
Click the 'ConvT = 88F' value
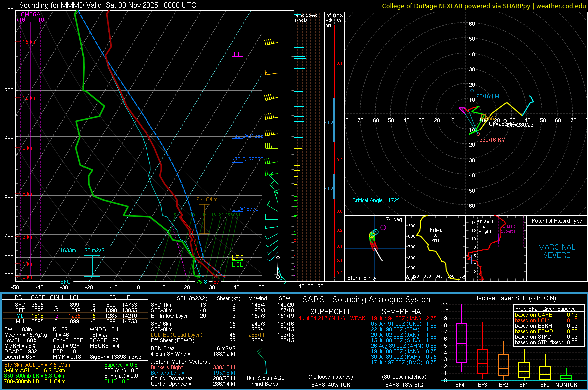click(67, 340)
